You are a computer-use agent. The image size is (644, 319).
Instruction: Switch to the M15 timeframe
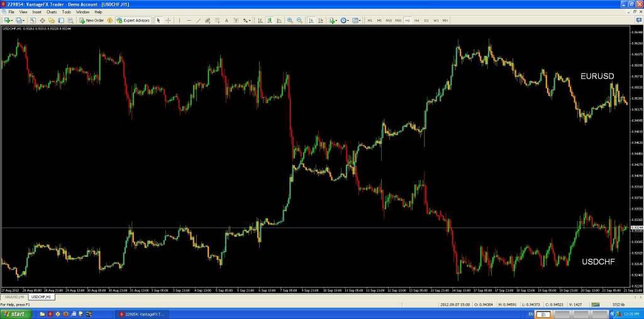pyautogui.click(x=389, y=20)
